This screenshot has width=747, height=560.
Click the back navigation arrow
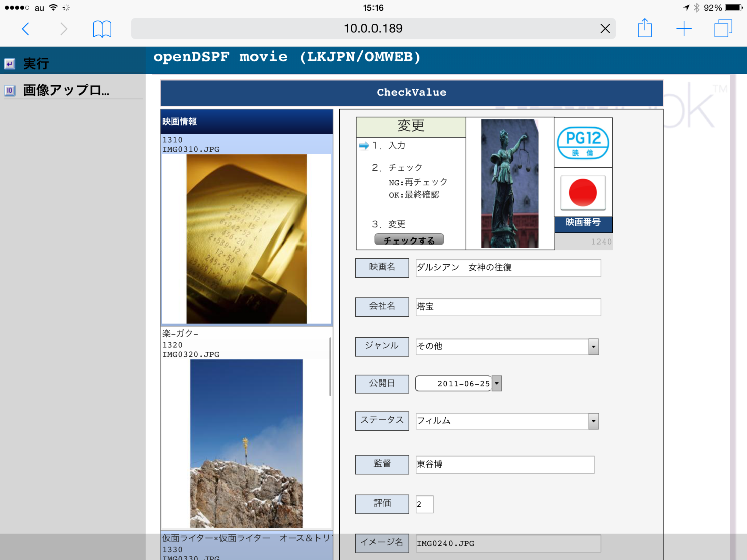(x=25, y=29)
